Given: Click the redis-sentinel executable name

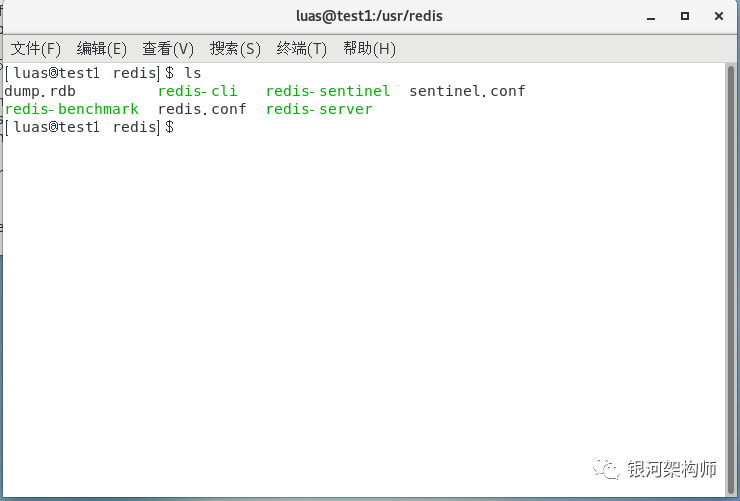Looking at the screenshot, I should tap(328, 91).
